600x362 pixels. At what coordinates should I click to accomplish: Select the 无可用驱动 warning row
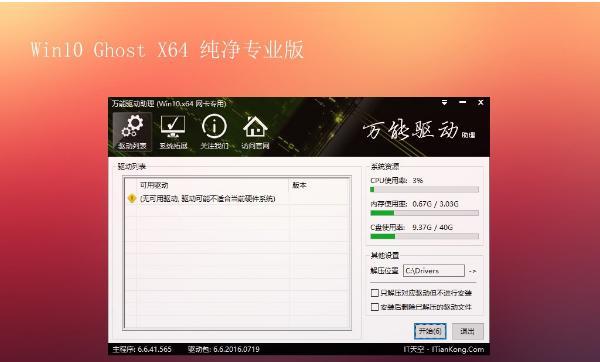[x=237, y=199]
